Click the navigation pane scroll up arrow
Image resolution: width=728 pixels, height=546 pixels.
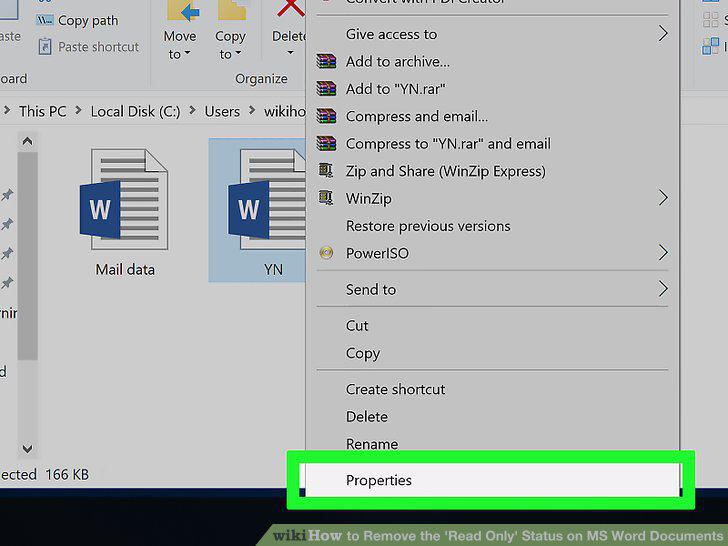click(27, 141)
